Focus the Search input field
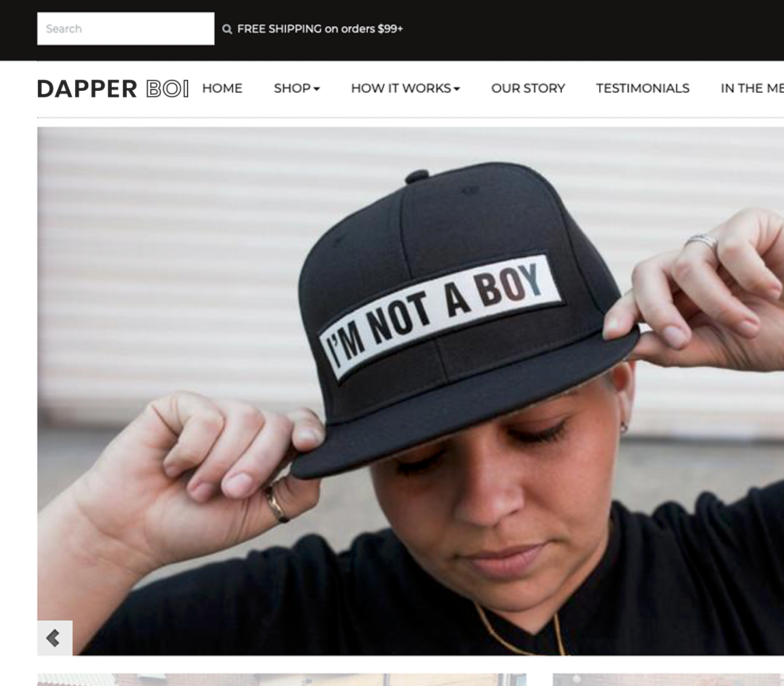The image size is (784, 686). coord(125,29)
